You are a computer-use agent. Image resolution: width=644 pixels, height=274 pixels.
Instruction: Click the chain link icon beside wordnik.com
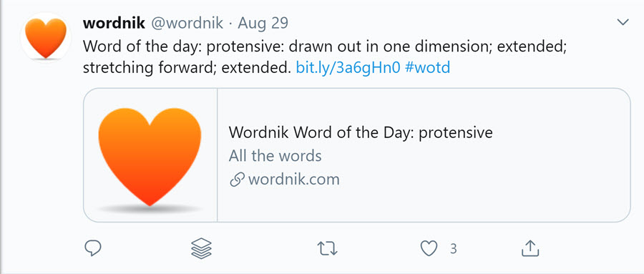pyautogui.click(x=237, y=180)
